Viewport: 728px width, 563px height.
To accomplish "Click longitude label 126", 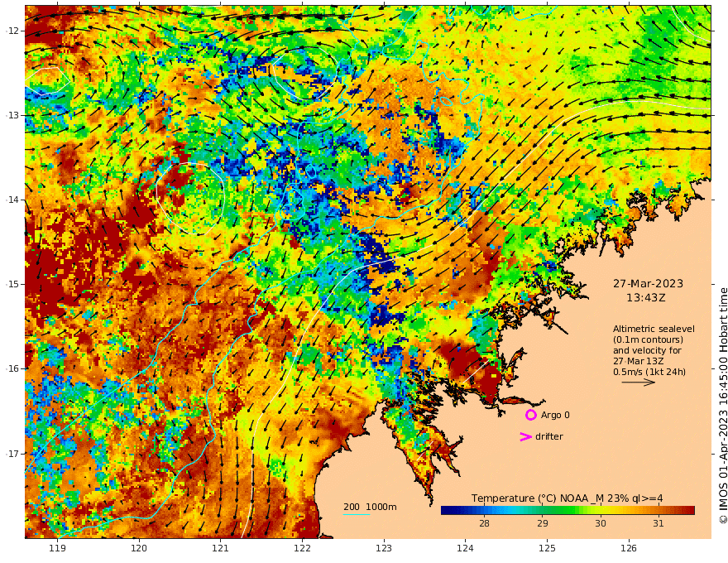I will pyautogui.click(x=629, y=549).
